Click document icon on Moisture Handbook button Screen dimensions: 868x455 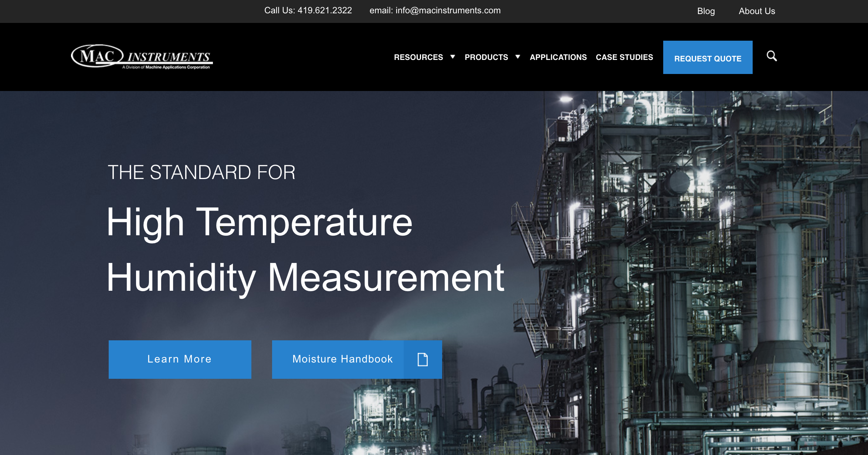[x=423, y=359]
